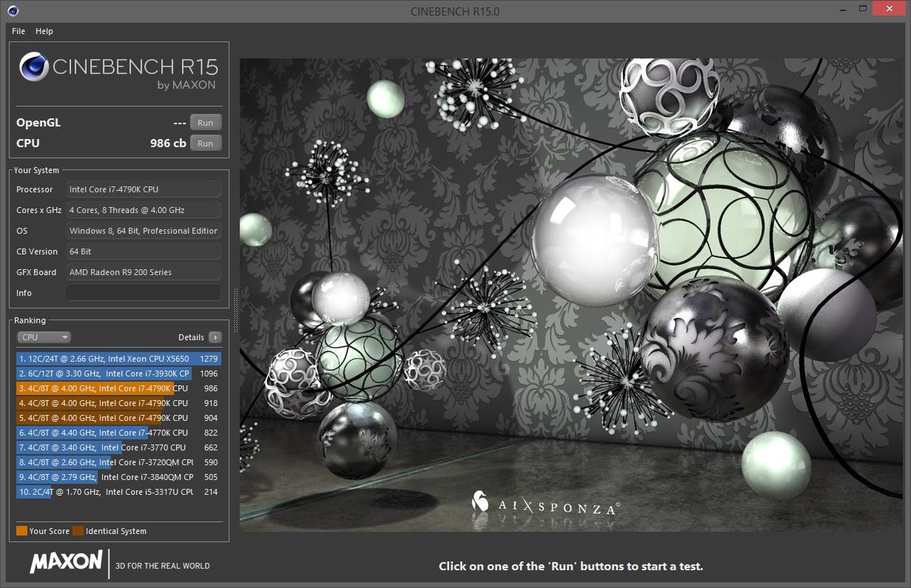Maximize the Cinebench window
Image resolution: width=911 pixels, height=588 pixels.
[x=862, y=9]
